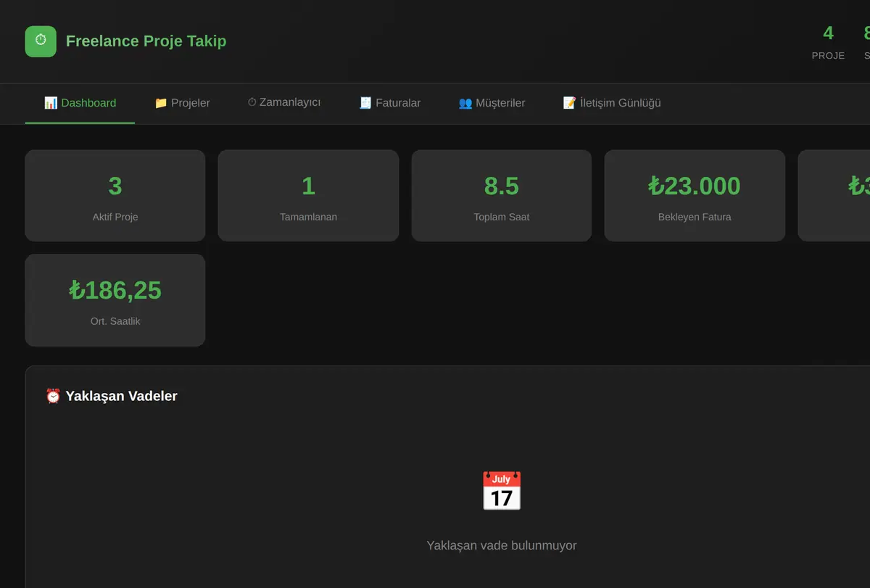Click the Freelance Proje Takip title

pos(146,41)
